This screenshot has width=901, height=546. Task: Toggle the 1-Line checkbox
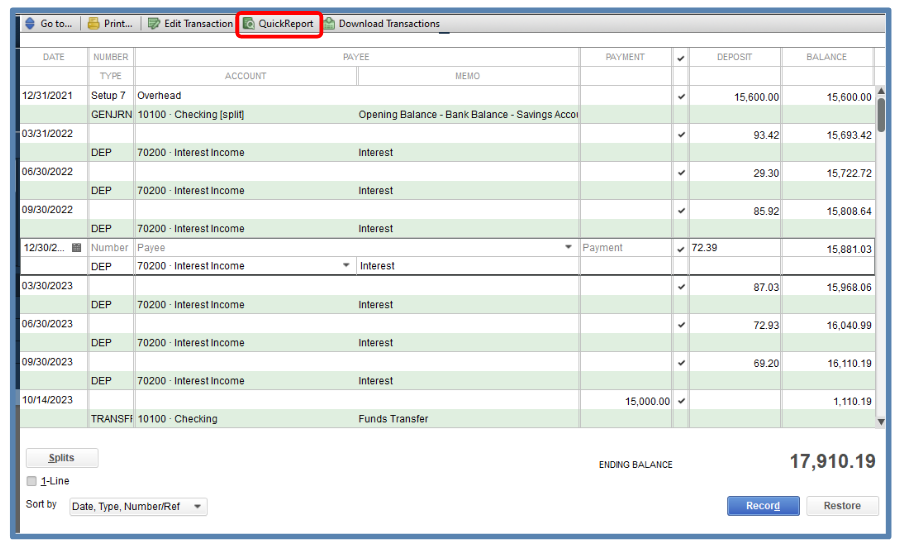coord(32,481)
